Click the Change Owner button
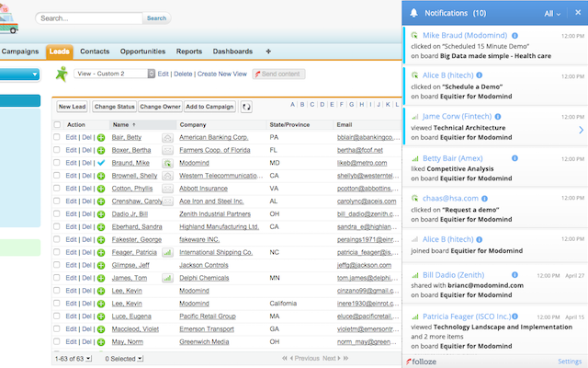Screen dimensions: 588x368 tap(160, 107)
